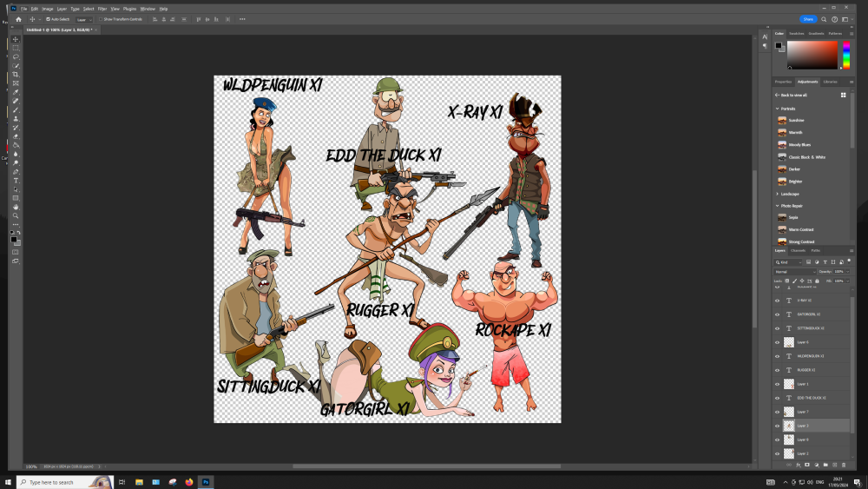Select the Horizontal Type tool

coord(16,181)
